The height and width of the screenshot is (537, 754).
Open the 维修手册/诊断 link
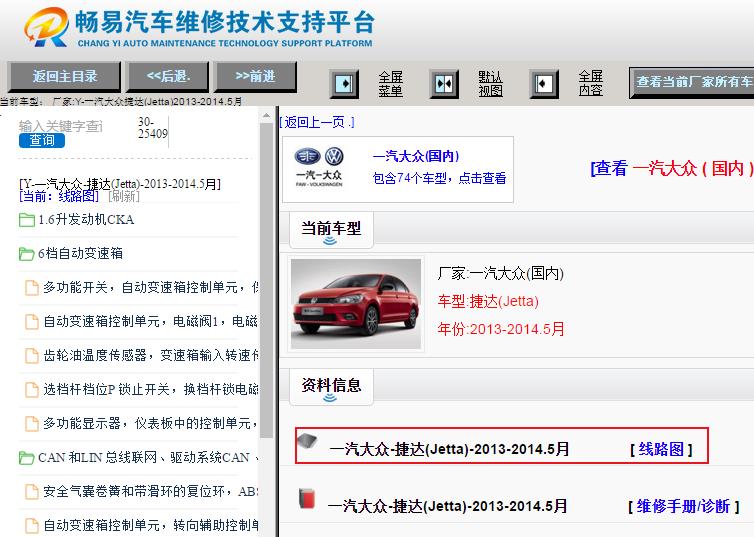pos(683,506)
